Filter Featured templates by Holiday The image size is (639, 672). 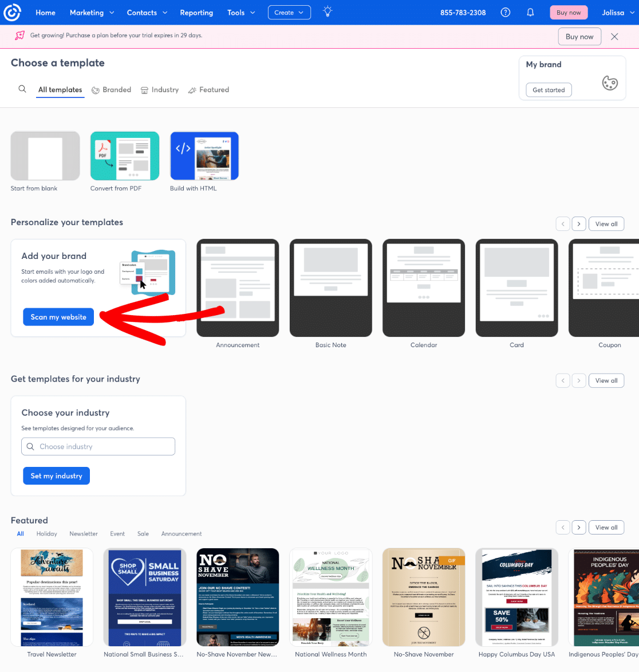[x=46, y=533]
